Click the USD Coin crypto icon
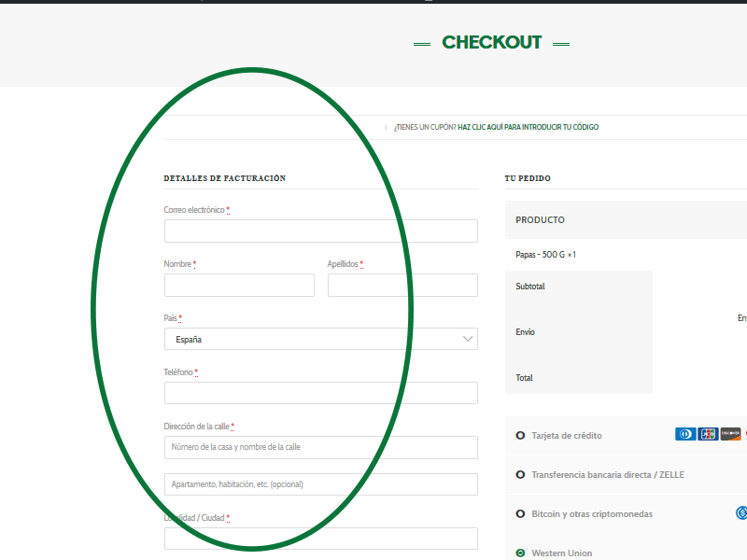 tap(741, 512)
